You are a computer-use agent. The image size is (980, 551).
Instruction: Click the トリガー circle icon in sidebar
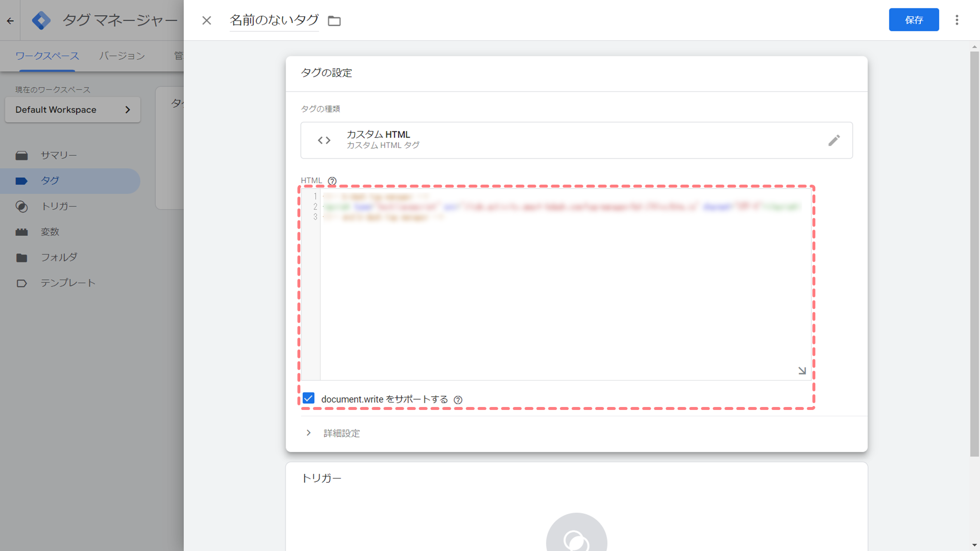click(22, 206)
